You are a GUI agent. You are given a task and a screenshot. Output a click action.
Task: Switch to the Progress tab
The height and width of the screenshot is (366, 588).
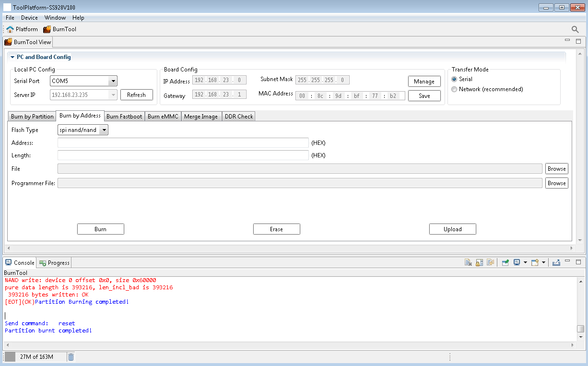[55, 263]
